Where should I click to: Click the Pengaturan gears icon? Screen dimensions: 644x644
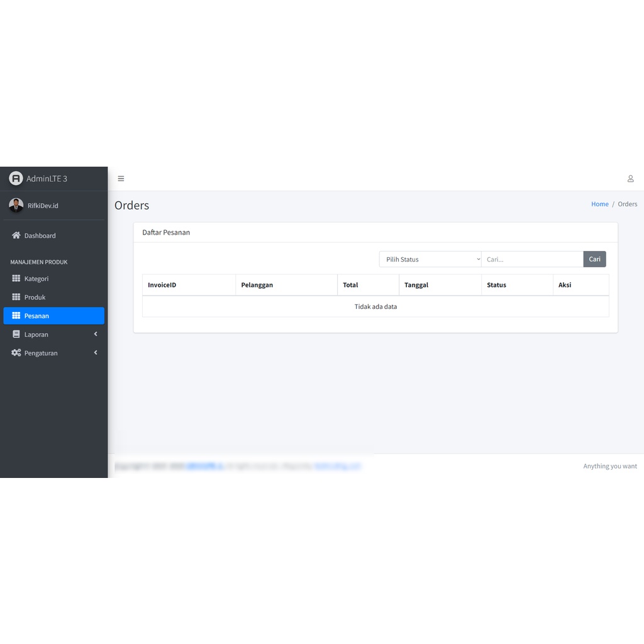pos(16,353)
